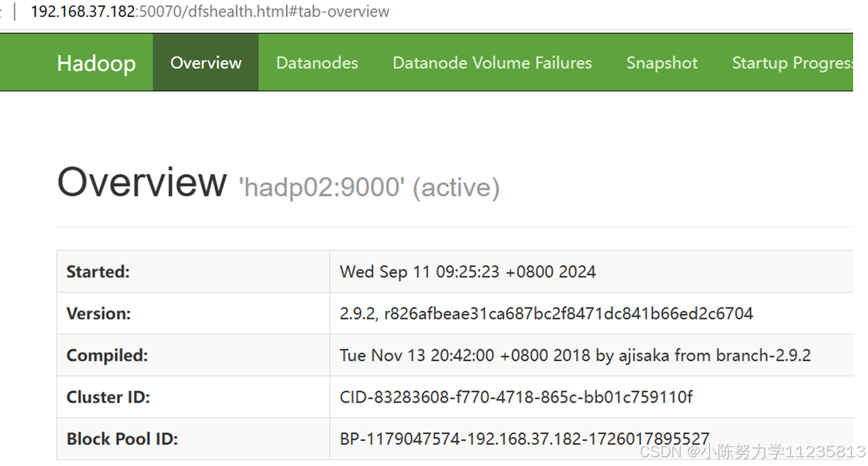Image resolution: width=868 pixels, height=466 pixels.
Task: Click the browser address bar URL
Action: [x=210, y=12]
